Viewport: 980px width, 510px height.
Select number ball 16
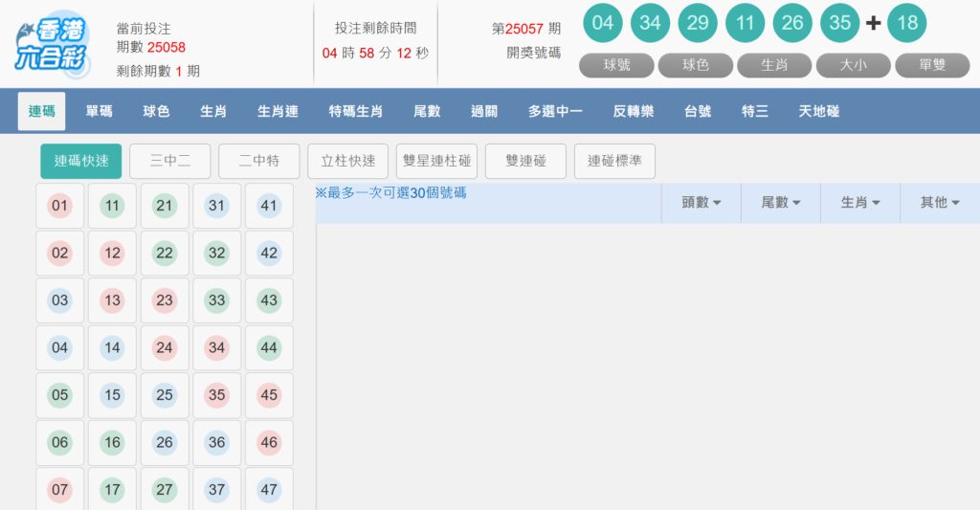pos(112,443)
